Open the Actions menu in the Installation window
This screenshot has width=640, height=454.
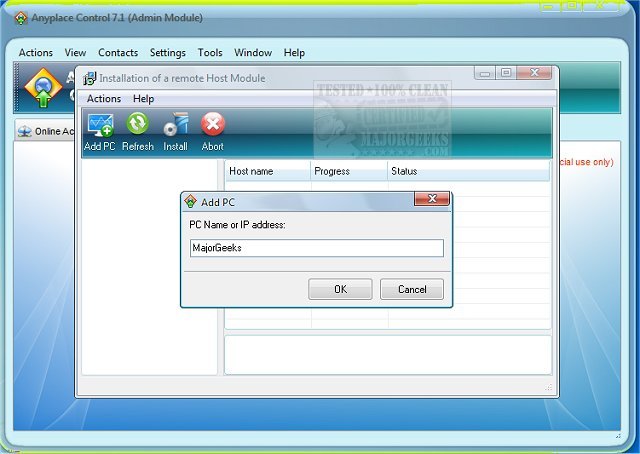click(104, 99)
